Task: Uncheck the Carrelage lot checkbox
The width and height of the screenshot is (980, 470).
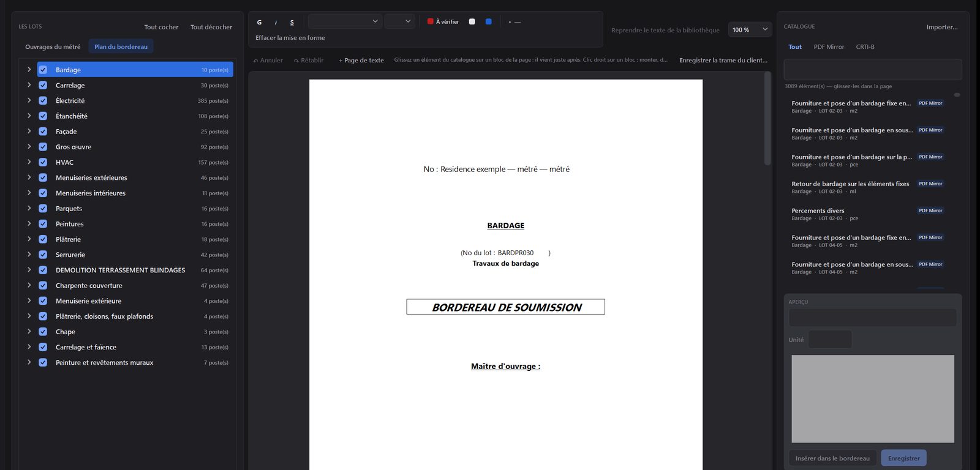Action: (43, 85)
